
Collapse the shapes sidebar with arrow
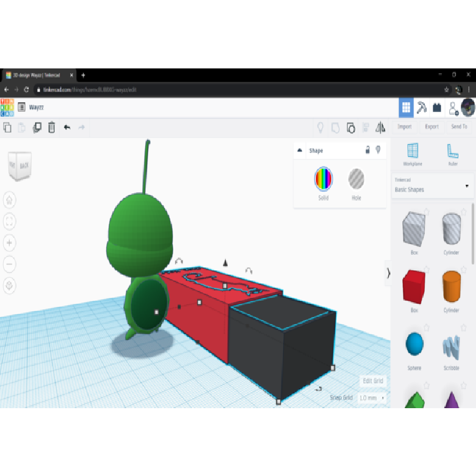point(389,273)
